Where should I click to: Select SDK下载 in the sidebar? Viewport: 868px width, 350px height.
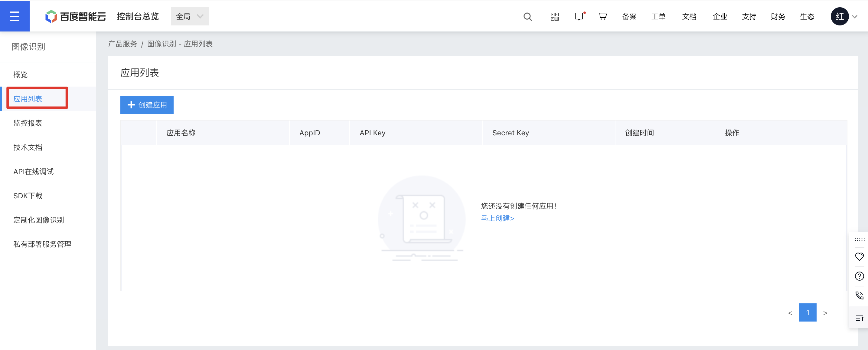click(x=48, y=196)
